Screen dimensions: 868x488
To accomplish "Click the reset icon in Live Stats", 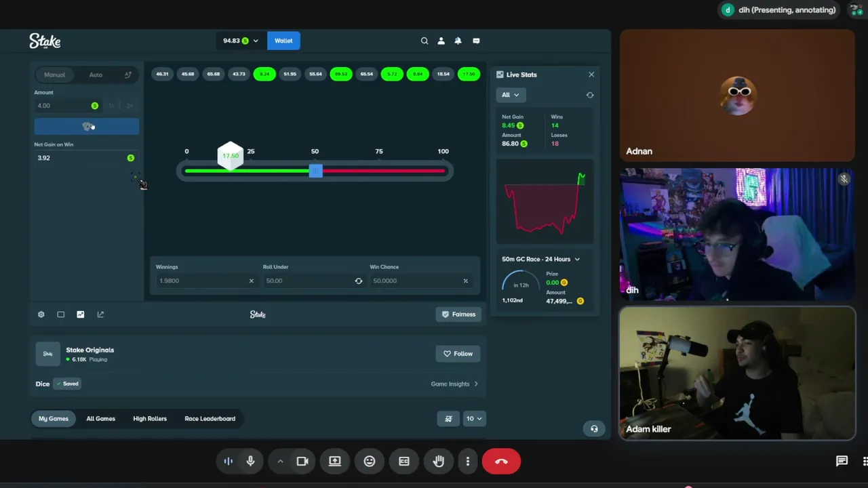I will (590, 95).
